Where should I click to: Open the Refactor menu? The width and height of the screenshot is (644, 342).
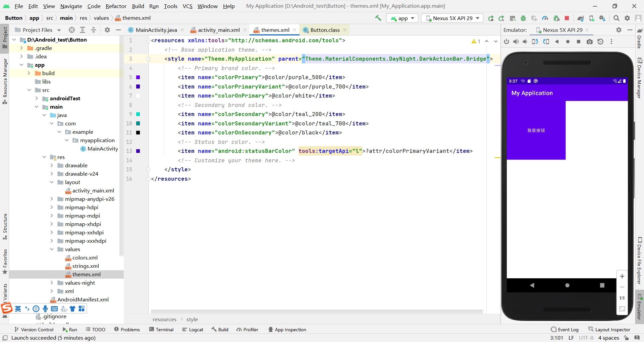pyautogui.click(x=116, y=6)
